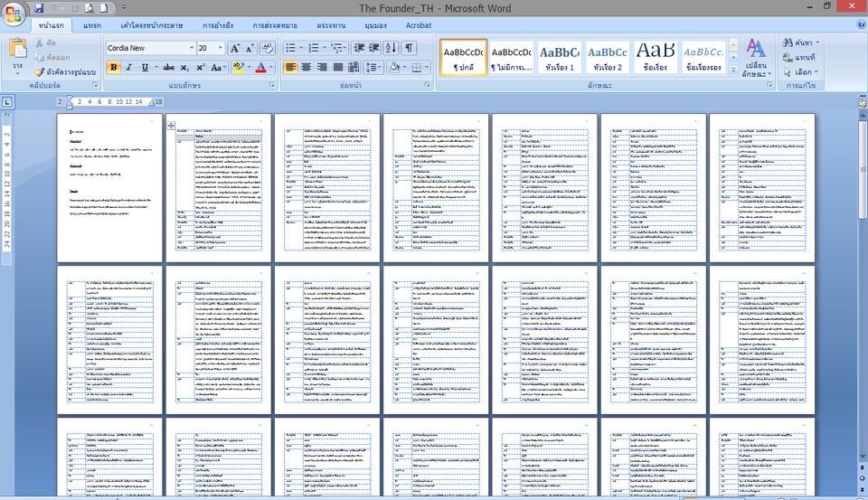The image size is (868, 500).
Task: Apply the red font color
Action: coord(260,68)
